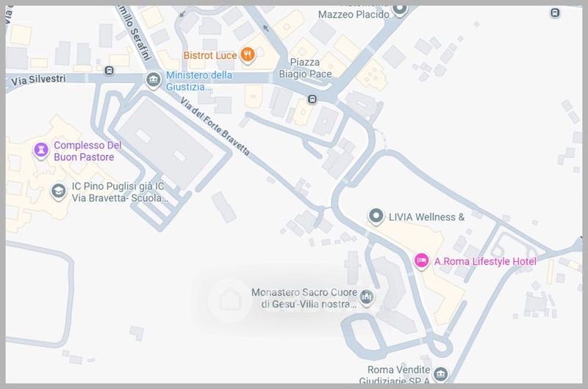This screenshot has width=588, height=389.
Task: Open the Bistrot Luce label
Action: pyautogui.click(x=210, y=55)
